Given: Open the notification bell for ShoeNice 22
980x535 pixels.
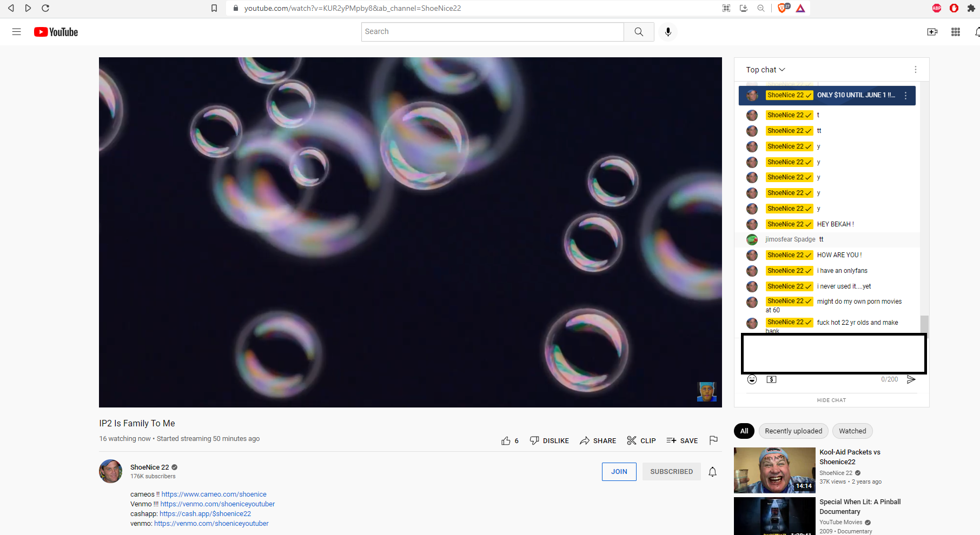Looking at the screenshot, I should click(712, 472).
